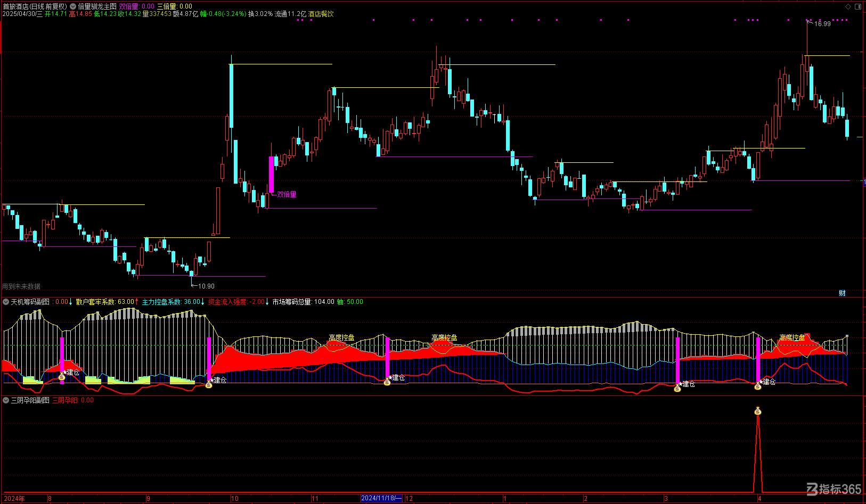This screenshot has height=504, width=866.
Task: Toggle the side panel icon at the chart's top right
Action: (x=858, y=7)
